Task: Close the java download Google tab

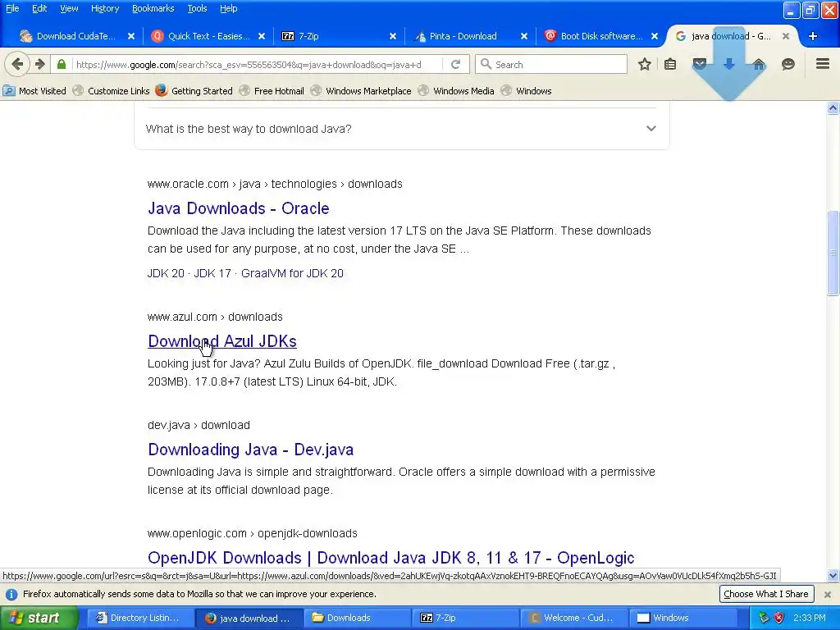Action: (x=786, y=36)
